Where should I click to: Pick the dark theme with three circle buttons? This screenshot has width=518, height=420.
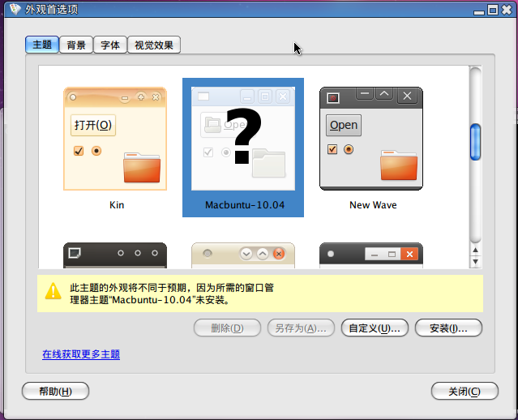(x=115, y=255)
